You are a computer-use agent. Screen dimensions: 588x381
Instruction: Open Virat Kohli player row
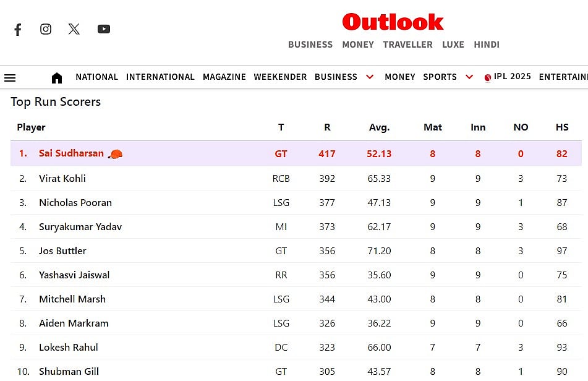[296, 179]
